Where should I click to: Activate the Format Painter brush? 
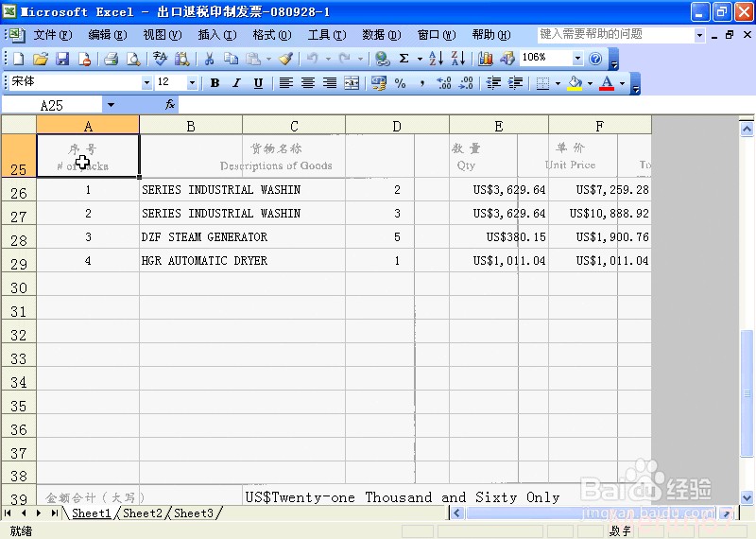pos(286,59)
